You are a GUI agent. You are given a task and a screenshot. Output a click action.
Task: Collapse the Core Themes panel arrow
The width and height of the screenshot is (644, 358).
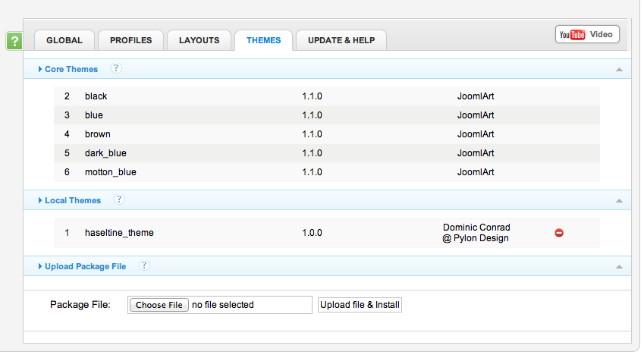(619, 69)
